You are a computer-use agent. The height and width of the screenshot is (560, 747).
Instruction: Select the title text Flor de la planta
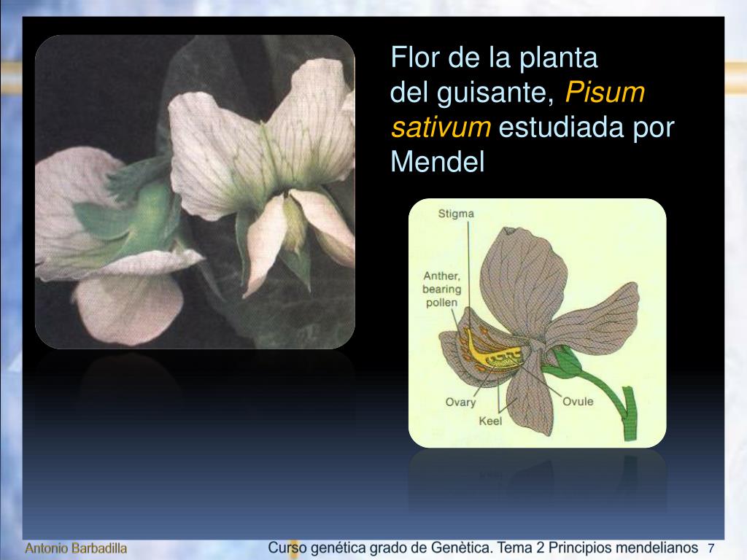pyautogui.click(x=494, y=58)
